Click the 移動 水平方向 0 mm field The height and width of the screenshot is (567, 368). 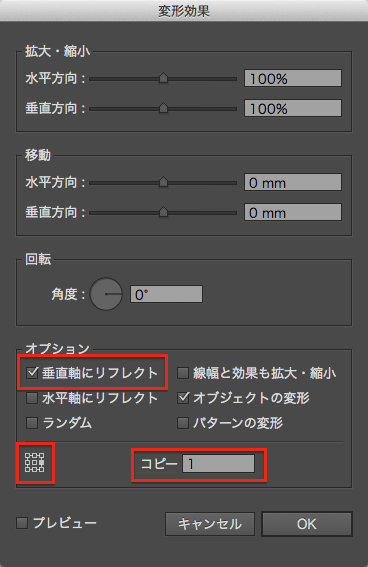[293, 182]
